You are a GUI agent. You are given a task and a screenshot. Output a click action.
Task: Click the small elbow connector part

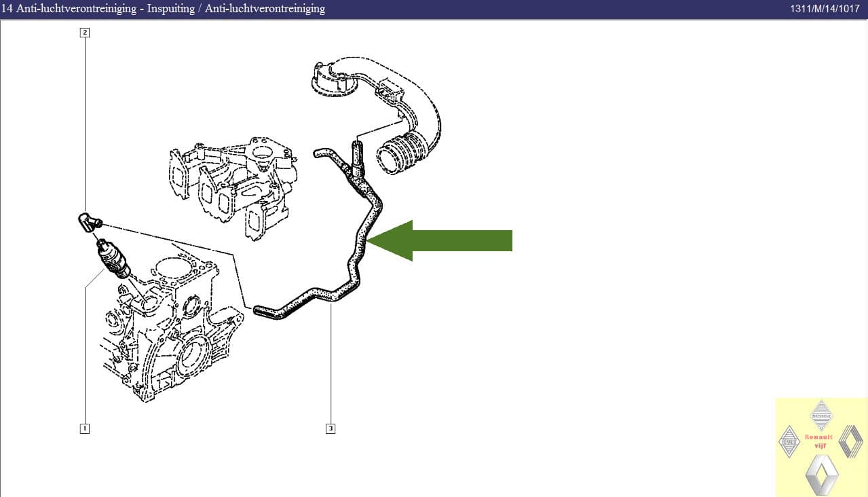point(88,222)
